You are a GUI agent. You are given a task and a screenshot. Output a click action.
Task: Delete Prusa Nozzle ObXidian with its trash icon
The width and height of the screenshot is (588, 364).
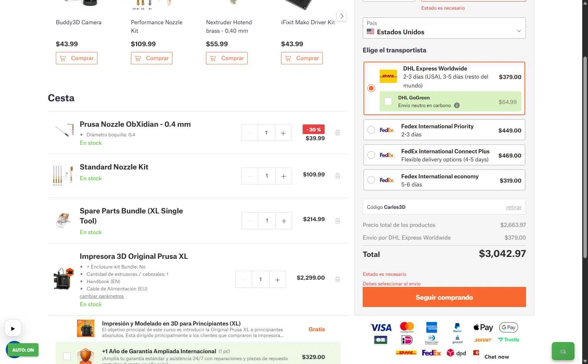[x=338, y=133]
